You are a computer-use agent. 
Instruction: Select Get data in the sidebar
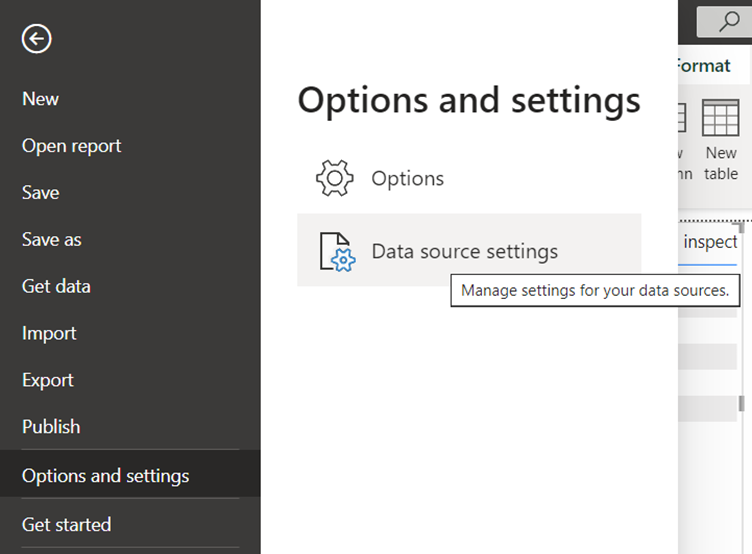pyautogui.click(x=56, y=286)
